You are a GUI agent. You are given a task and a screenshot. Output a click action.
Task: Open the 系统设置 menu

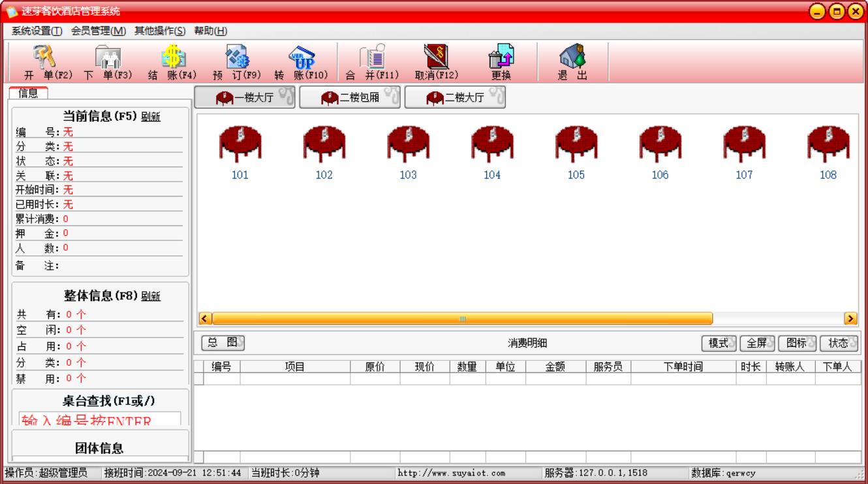tap(37, 31)
